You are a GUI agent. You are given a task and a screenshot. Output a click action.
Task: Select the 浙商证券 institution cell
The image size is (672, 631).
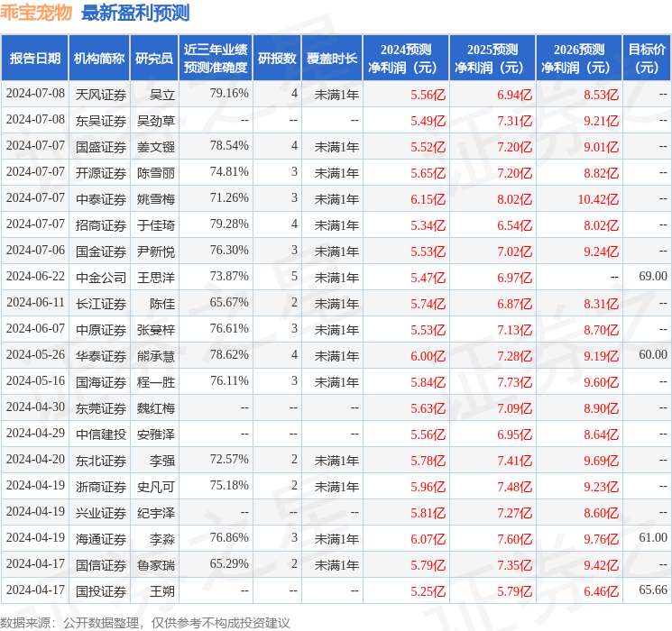tap(101, 487)
